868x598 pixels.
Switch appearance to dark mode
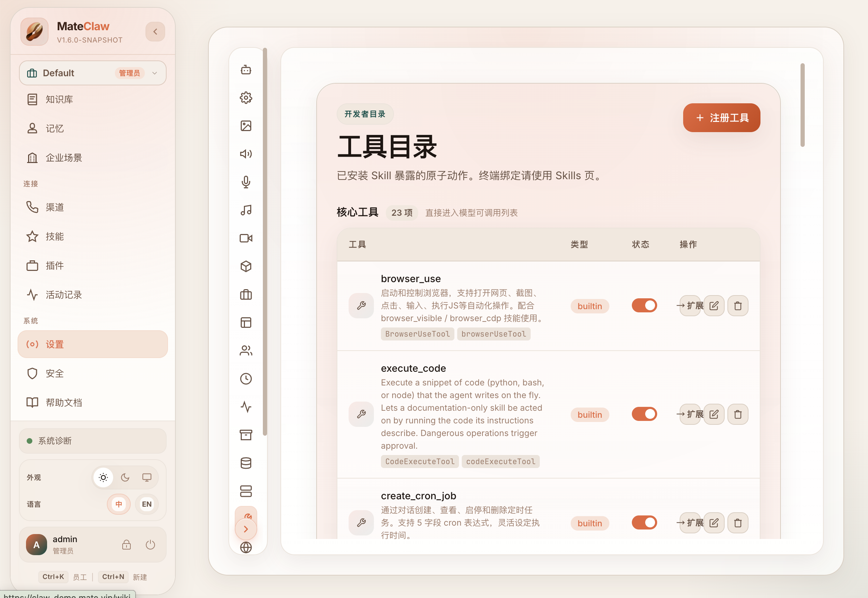[x=125, y=477]
